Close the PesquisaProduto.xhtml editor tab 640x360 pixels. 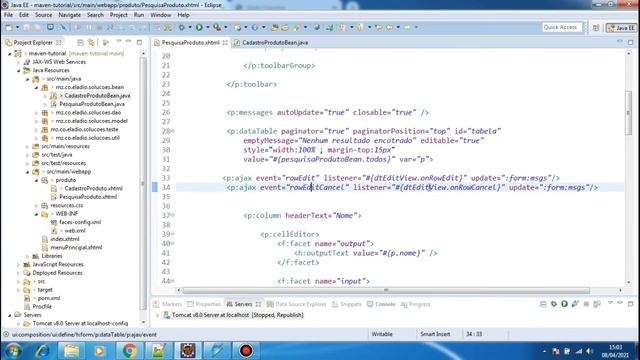pyautogui.click(x=225, y=42)
